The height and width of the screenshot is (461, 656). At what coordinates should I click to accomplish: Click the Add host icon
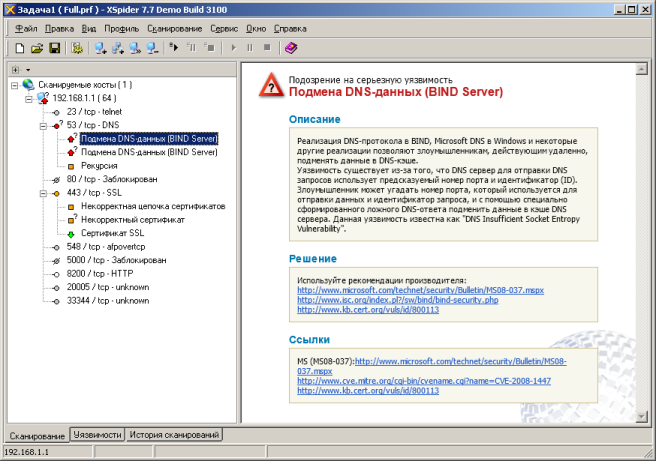click(x=100, y=48)
